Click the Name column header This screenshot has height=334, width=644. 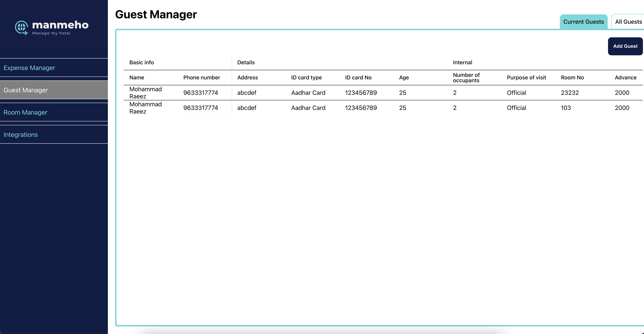pos(137,77)
